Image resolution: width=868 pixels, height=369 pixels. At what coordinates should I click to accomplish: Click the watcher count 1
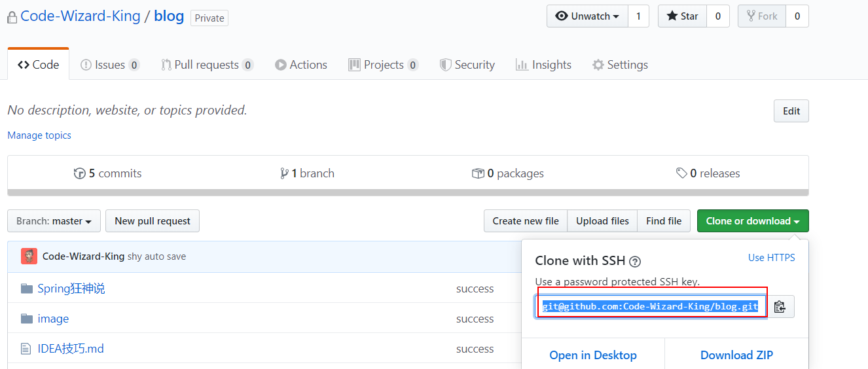(x=638, y=16)
